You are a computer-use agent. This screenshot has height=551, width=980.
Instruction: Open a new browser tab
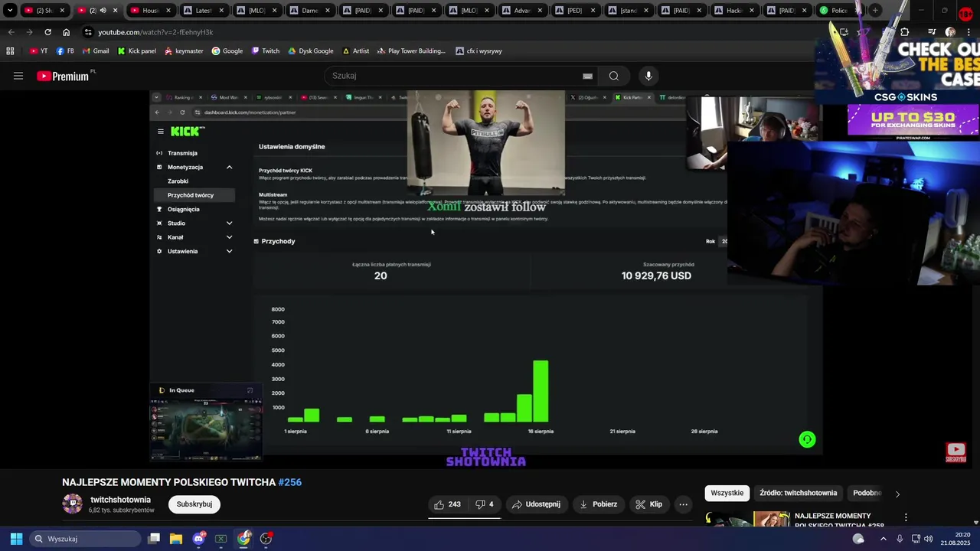pos(875,11)
